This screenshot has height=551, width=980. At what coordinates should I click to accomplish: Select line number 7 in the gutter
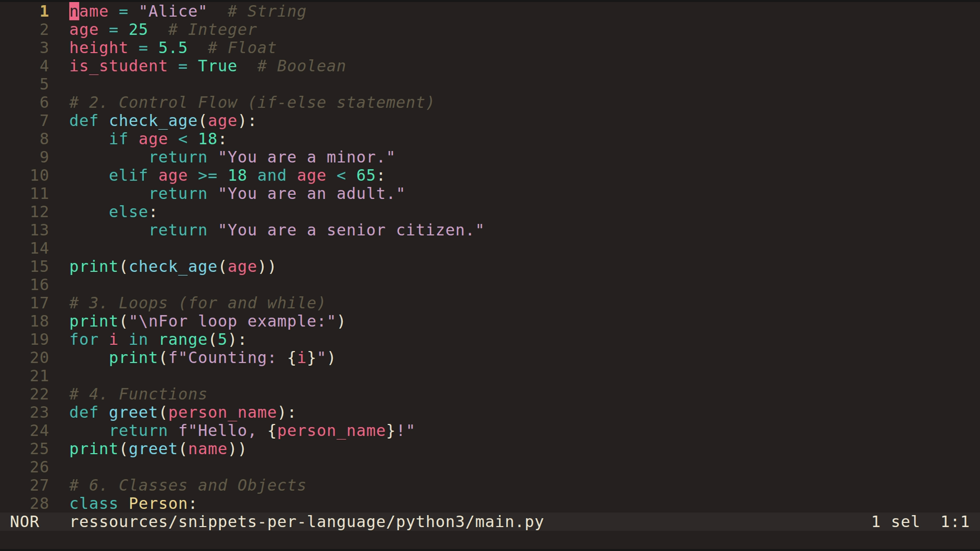click(x=44, y=120)
